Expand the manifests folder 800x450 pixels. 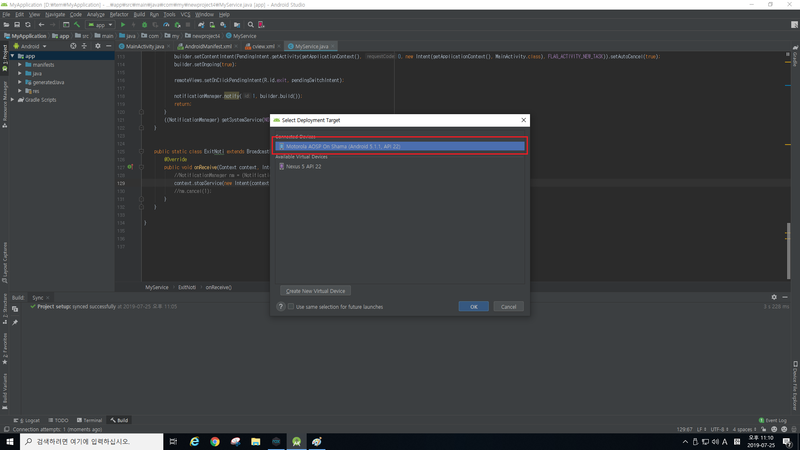coord(20,65)
